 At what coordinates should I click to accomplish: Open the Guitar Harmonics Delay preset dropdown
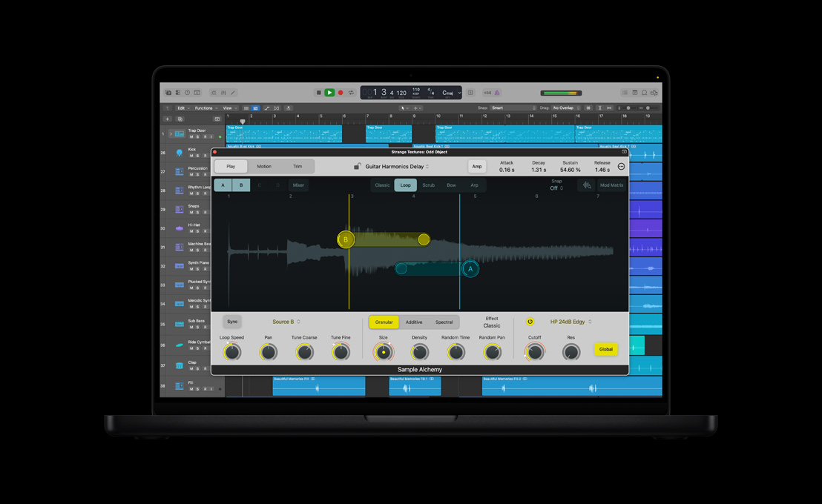point(395,166)
